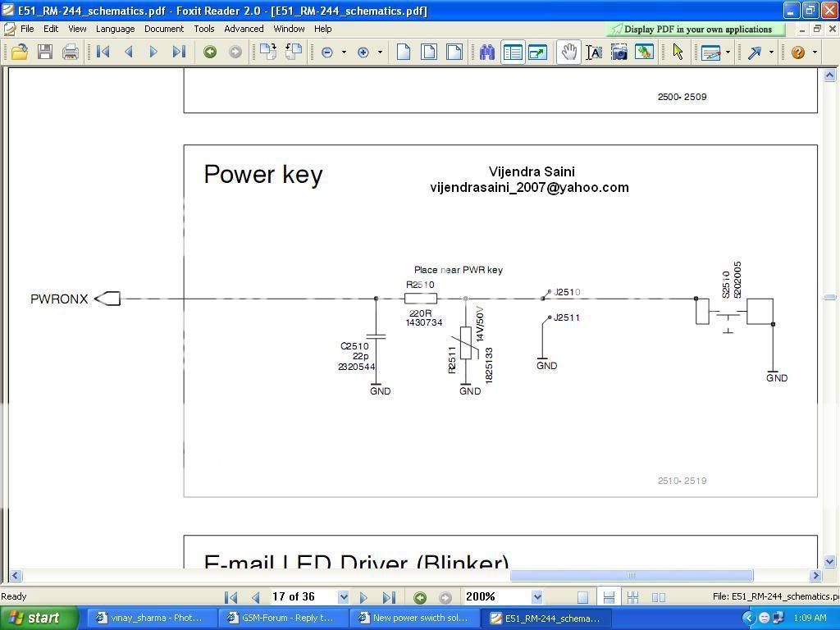
Task: Open the page number dropdown in status bar
Action: (344, 597)
